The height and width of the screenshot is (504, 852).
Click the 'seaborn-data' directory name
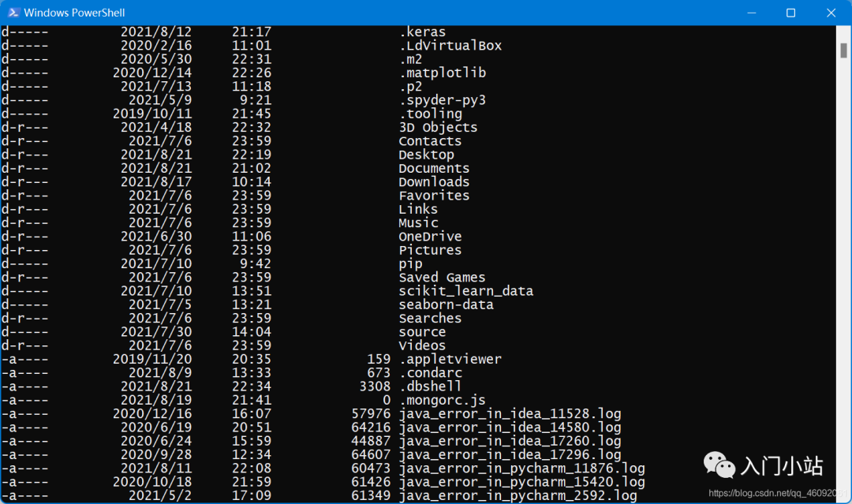[446, 304]
